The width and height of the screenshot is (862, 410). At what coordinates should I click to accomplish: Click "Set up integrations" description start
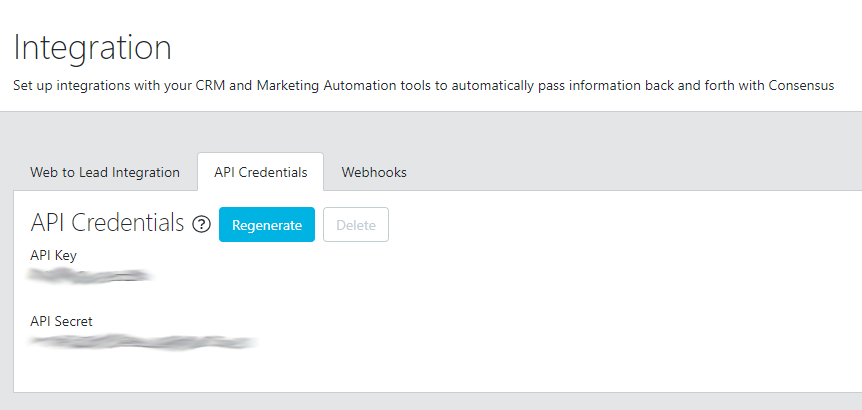(65, 85)
